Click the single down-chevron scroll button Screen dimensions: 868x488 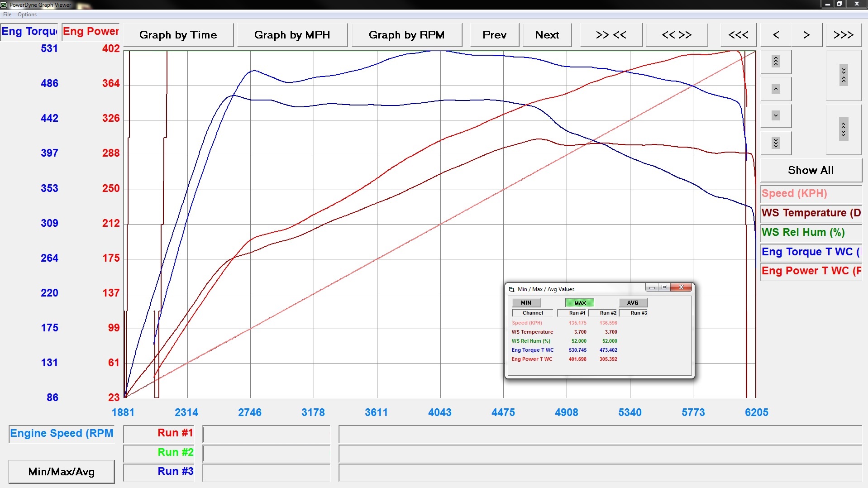[776, 116]
